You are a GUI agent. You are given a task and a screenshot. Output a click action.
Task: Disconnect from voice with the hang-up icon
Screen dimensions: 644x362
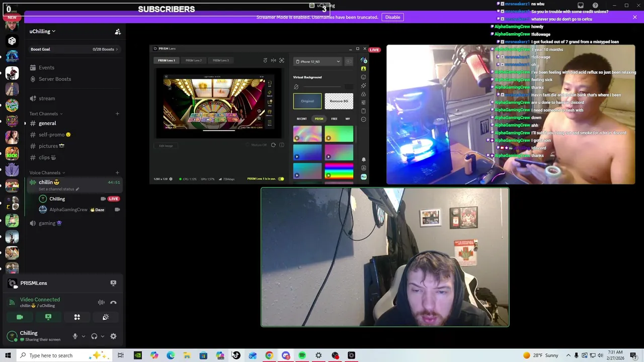[113, 303]
